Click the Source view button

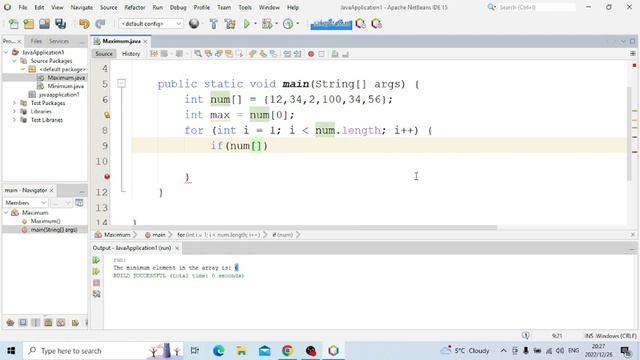click(x=104, y=54)
